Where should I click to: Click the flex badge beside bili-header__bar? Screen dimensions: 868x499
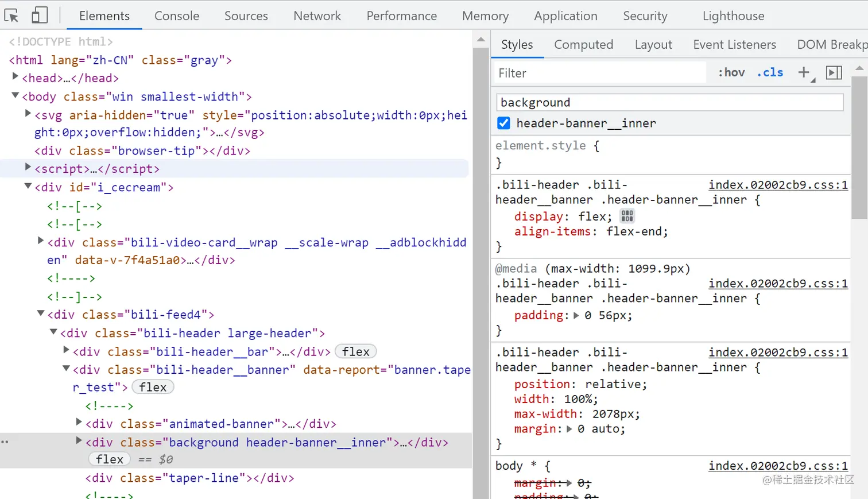click(x=356, y=351)
